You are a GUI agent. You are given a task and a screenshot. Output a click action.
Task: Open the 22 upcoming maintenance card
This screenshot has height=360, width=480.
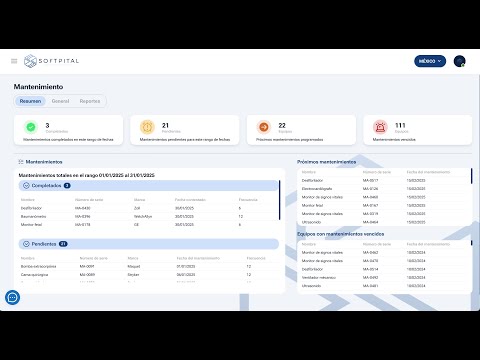(x=301, y=130)
